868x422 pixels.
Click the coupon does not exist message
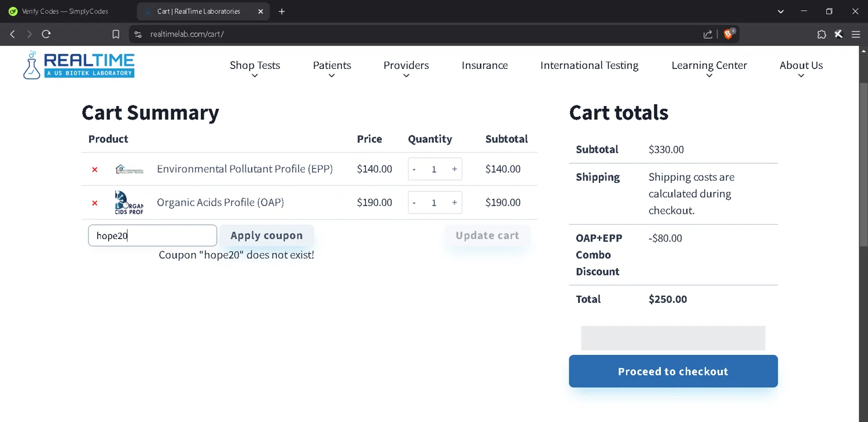(x=237, y=255)
